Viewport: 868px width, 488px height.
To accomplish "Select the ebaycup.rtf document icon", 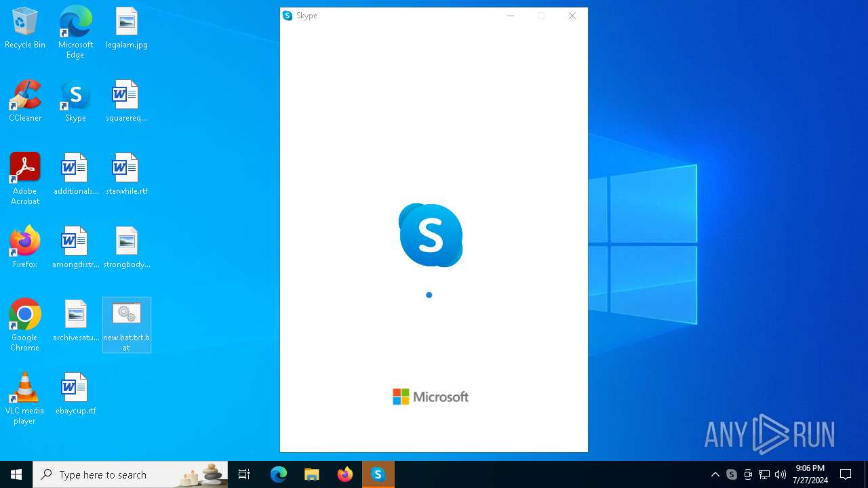I will coord(75,394).
